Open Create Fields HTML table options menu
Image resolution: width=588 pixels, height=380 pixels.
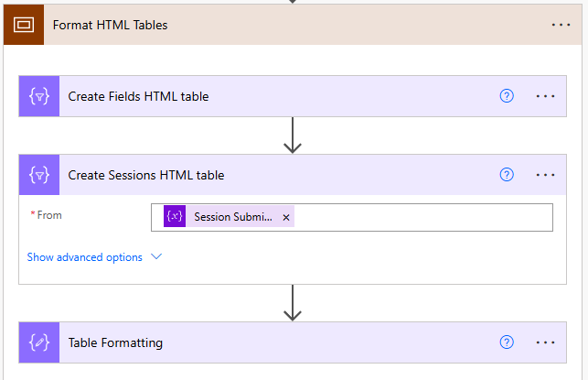click(546, 96)
